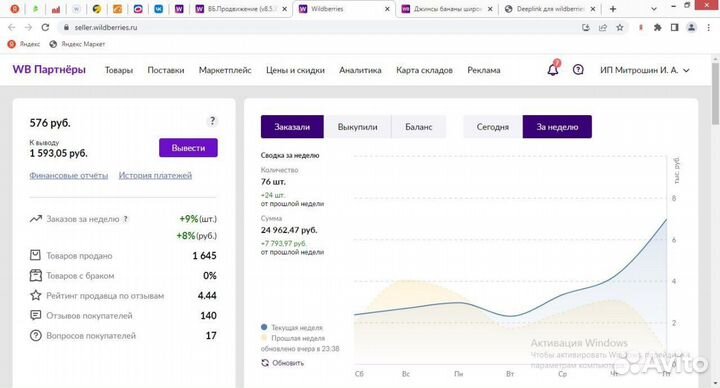Screen dimensions: 720x388
Task: Open the Яндекс Маркет bookmark
Action: (77, 44)
